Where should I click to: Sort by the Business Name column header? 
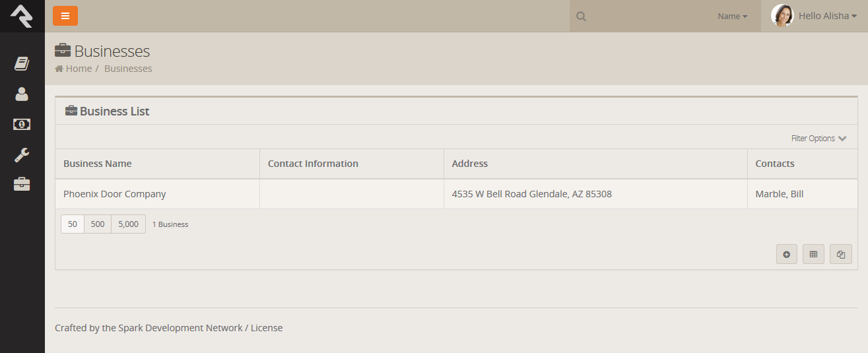98,164
